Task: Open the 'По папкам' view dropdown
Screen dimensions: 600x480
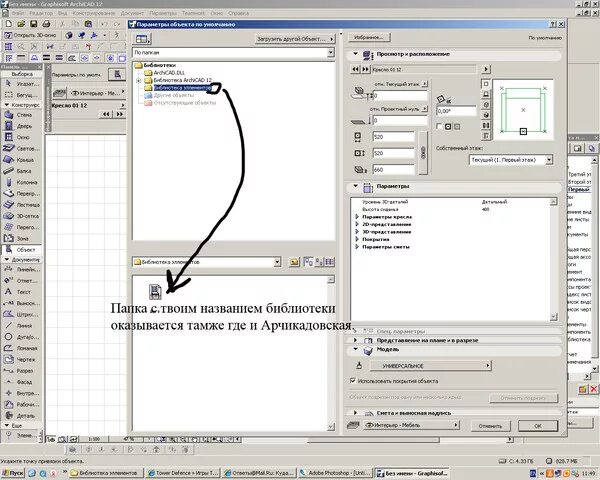Action: coord(331,52)
